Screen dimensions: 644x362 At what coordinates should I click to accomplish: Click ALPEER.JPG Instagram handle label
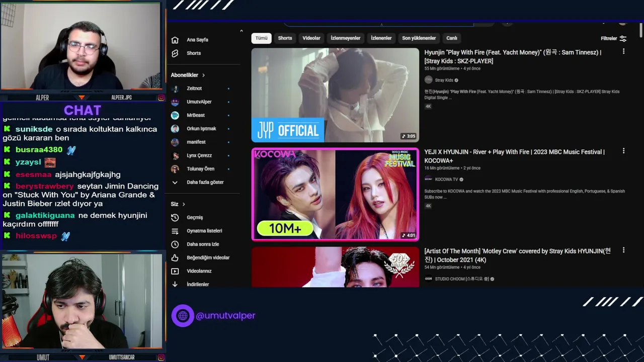[121, 98]
